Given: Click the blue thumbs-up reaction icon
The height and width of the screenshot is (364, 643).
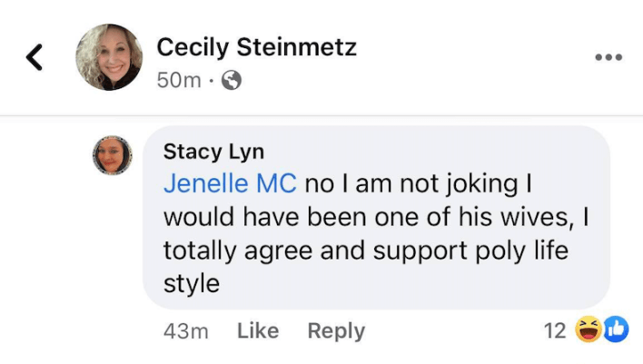Looking at the screenshot, I should coord(615,330).
